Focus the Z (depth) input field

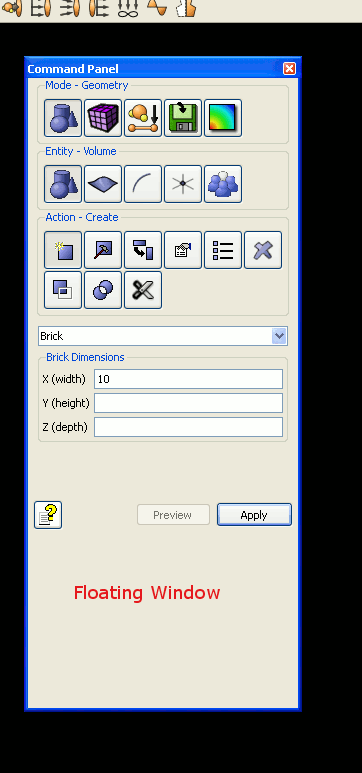pyautogui.click(x=188, y=427)
